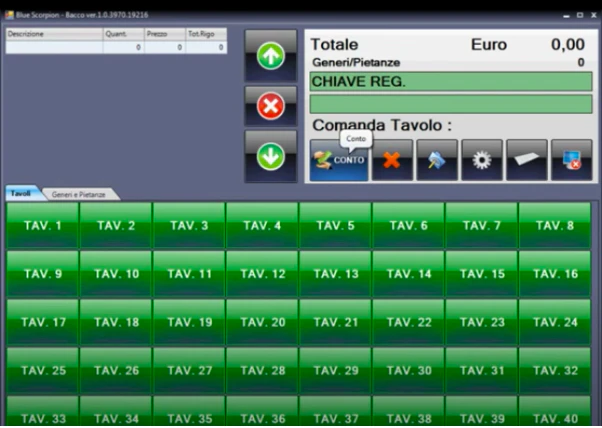This screenshot has width=602, height=428.
Task: Pick table TAV. 29
Action: 335,370
